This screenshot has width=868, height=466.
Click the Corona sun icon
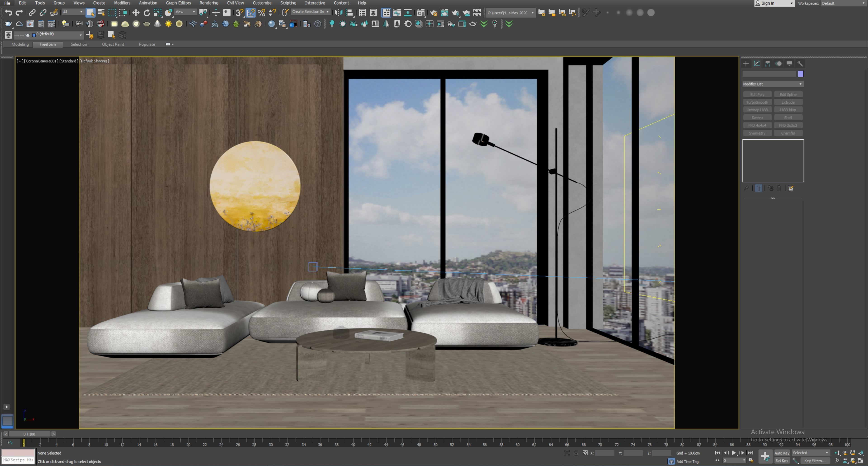pos(168,24)
